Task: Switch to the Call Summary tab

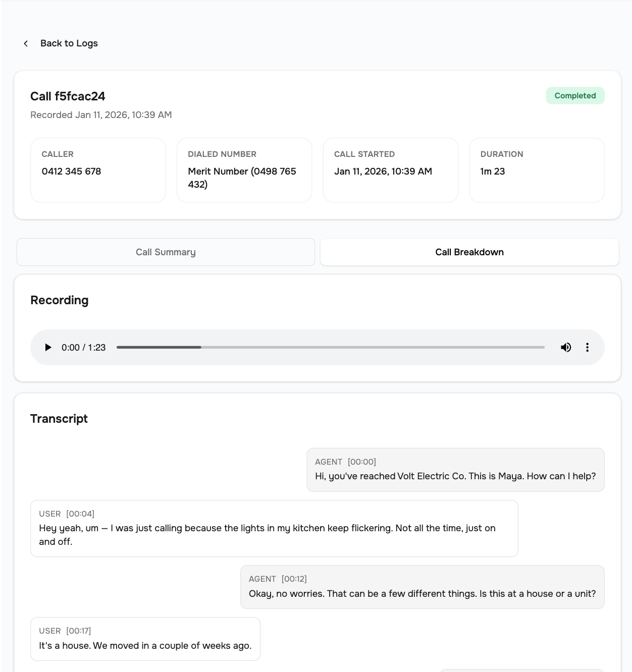Action: (x=166, y=252)
